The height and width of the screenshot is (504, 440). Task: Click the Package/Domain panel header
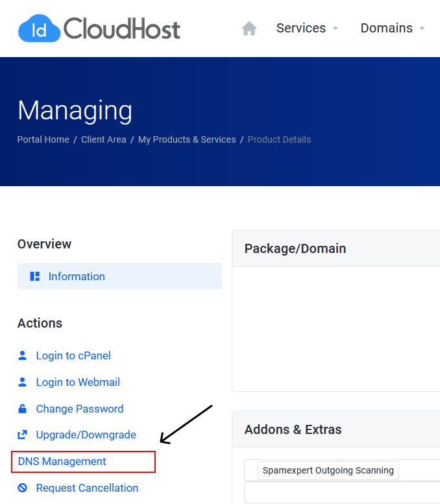[x=295, y=248]
